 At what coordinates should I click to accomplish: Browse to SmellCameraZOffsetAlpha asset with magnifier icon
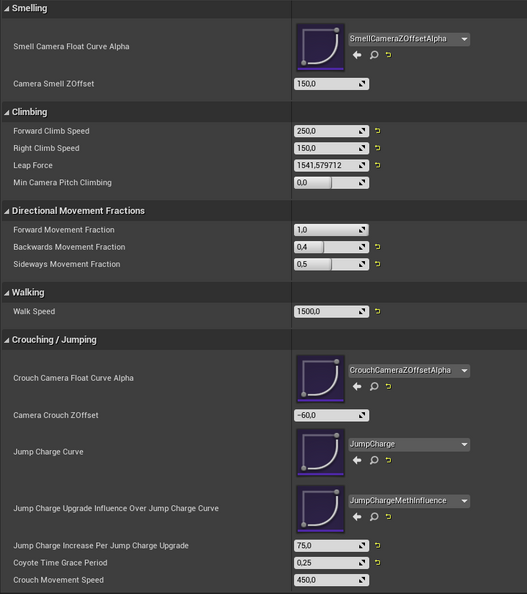[374, 55]
